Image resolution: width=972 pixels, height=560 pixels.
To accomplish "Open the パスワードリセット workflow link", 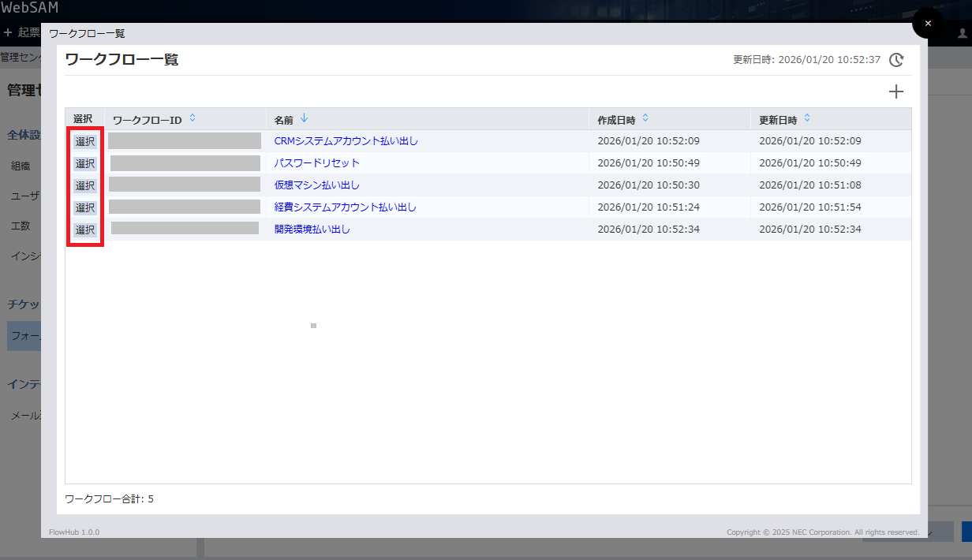I will click(x=316, y=163).
